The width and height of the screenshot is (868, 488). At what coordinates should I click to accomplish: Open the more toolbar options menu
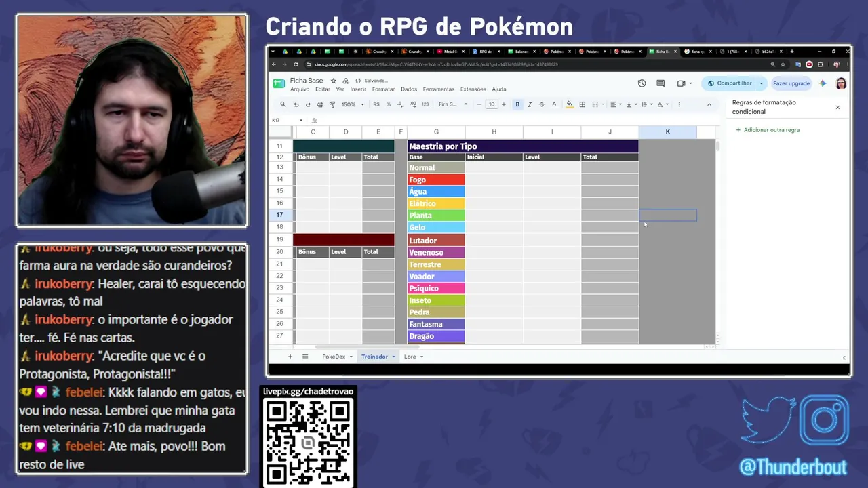click(679, 104)
